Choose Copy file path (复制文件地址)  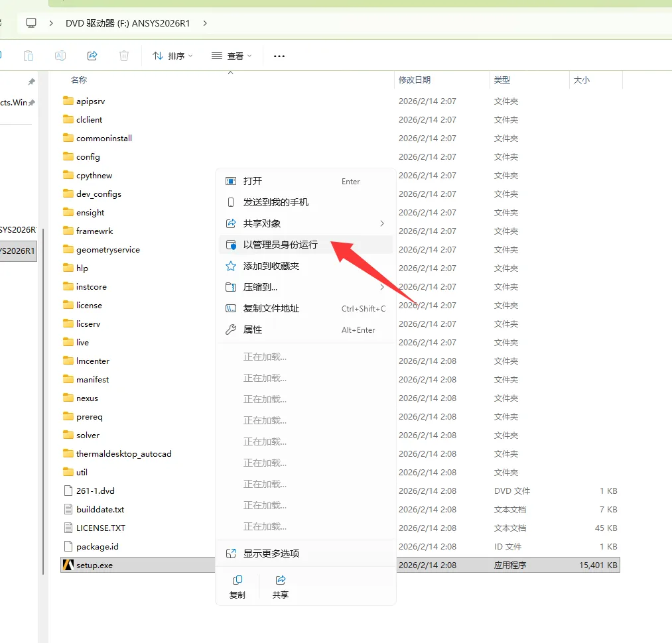pos(306,308)
